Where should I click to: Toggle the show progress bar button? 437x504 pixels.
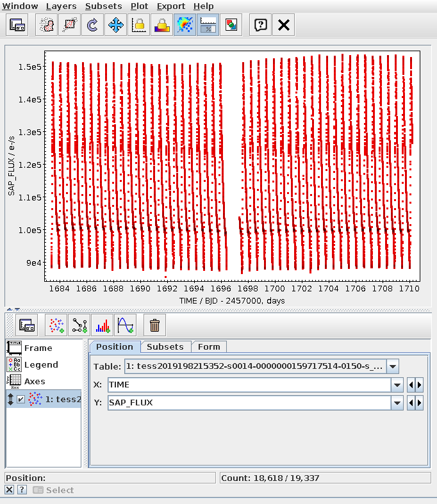click(208, 25)
